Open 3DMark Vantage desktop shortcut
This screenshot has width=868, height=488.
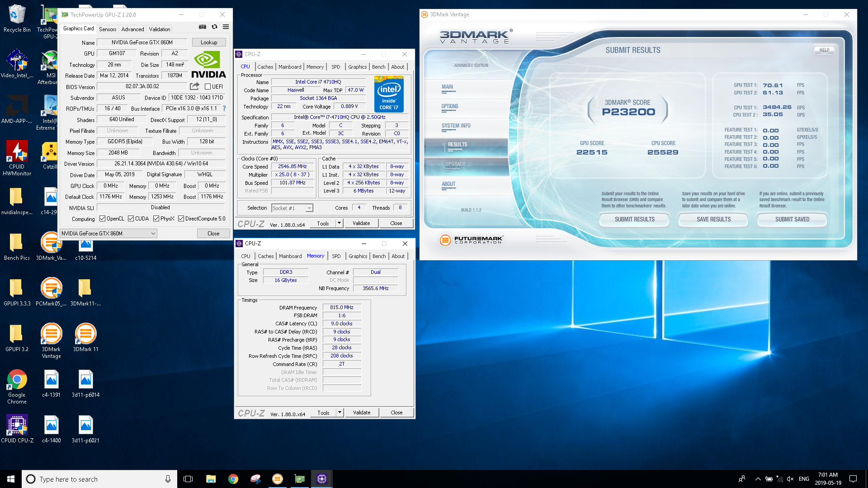51,340
